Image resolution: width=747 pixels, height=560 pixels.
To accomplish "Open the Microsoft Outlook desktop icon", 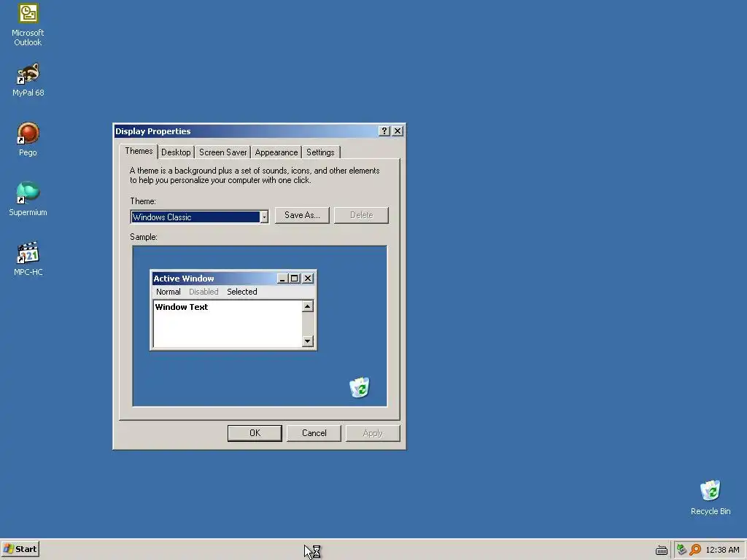I will pyautogui.click(x=28, y=25).
